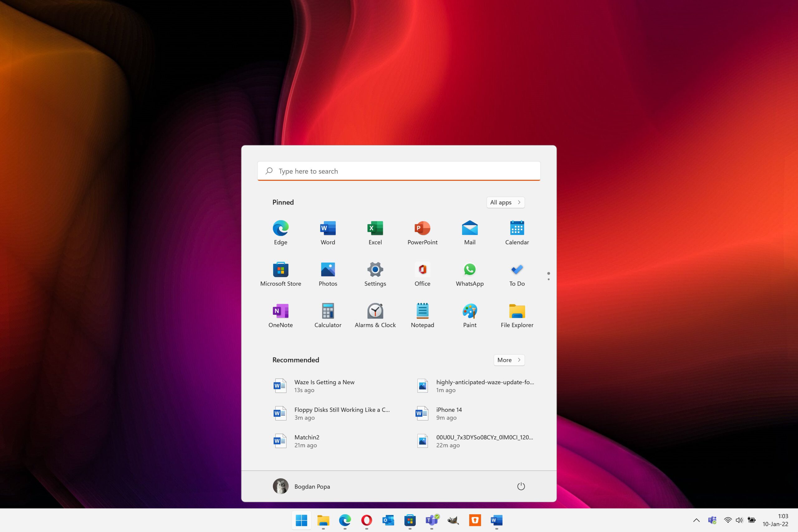Click the Type here to search field
The width and height of the screenshot is (798, 532).
(399, 171)
